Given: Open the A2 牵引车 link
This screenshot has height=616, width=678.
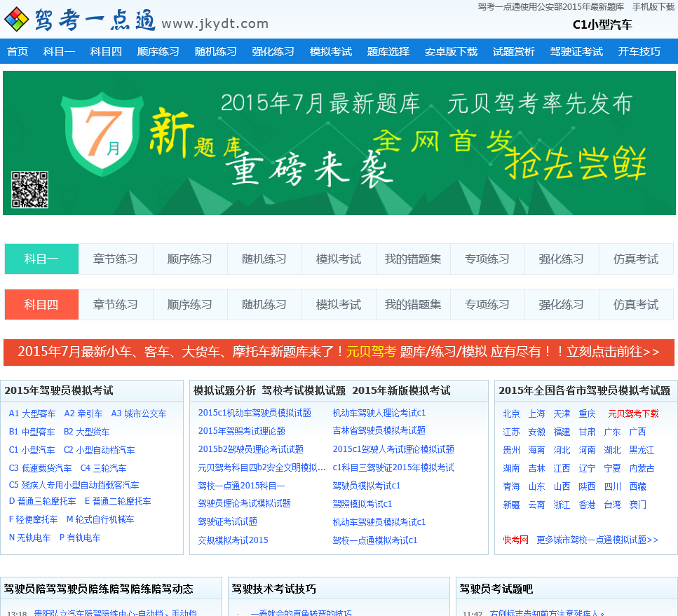Looking at the screenshot, I should (83, 413).
